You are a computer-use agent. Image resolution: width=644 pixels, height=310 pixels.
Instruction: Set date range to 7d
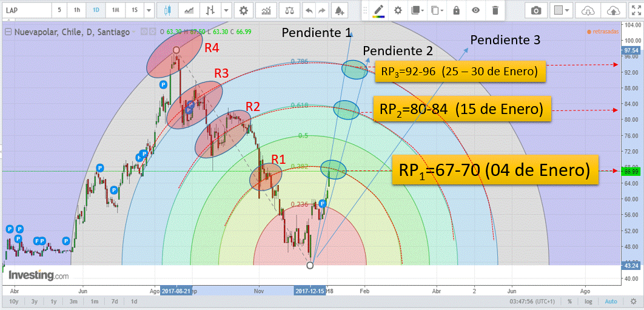[x=115, y=302]
